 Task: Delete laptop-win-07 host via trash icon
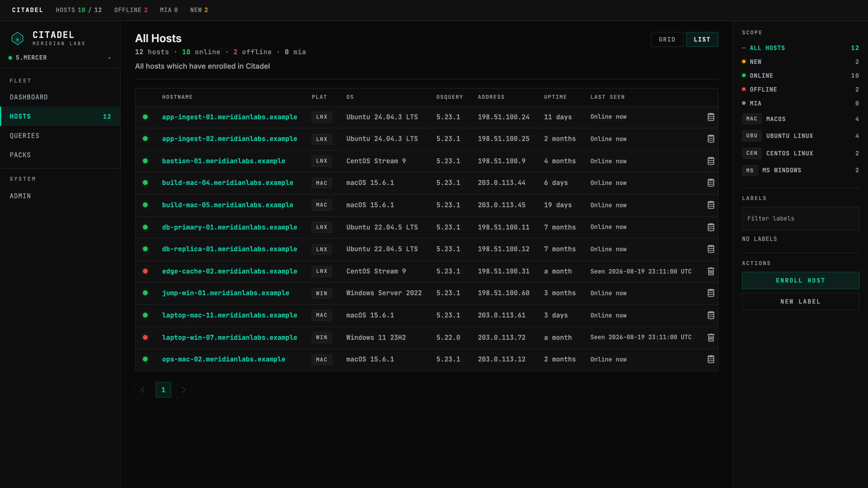coord(711,337)
